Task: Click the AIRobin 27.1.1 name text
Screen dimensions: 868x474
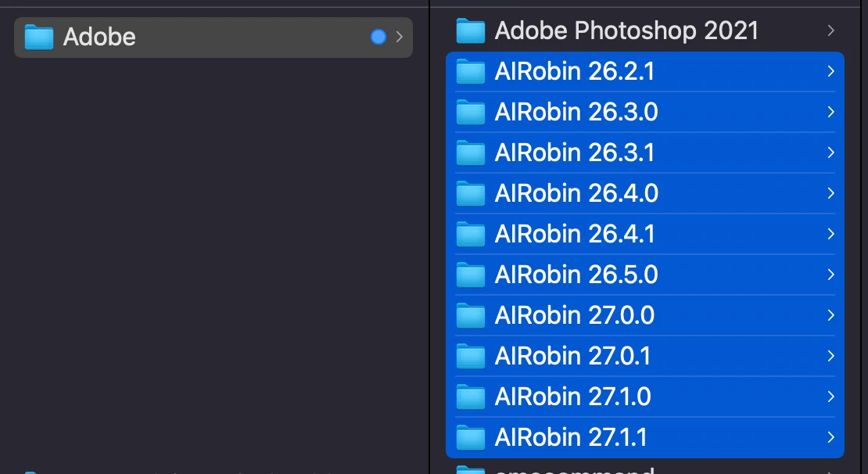Action: 572,437
